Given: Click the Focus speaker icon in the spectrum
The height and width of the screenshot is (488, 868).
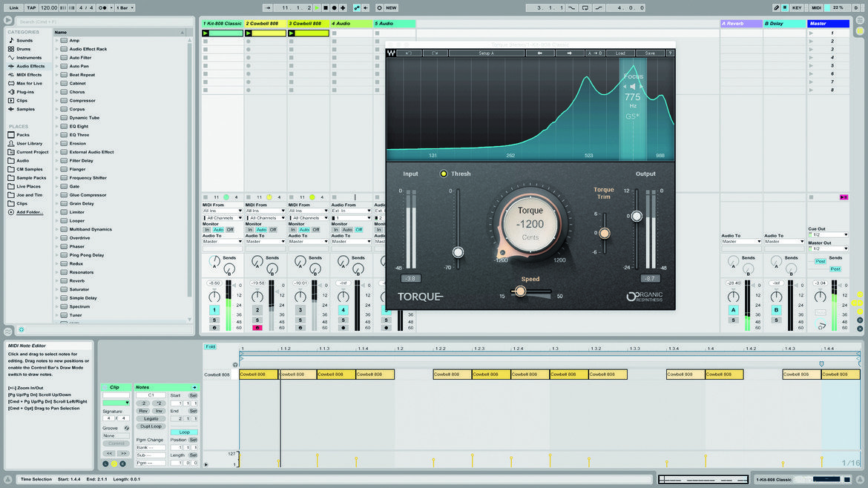Looking at the screenshot, I should pos(633,86).
